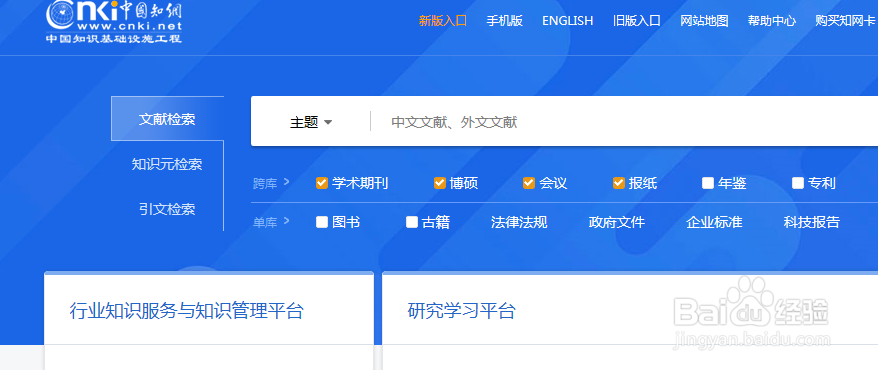
Task: Select the 引文检索 tab
Action: (x=167, y=209)
